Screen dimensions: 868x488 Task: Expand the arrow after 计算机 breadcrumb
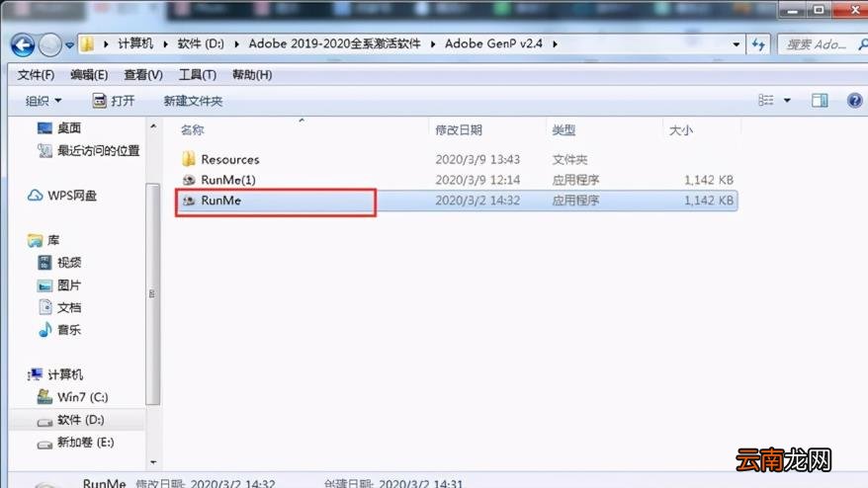(165, 43)
